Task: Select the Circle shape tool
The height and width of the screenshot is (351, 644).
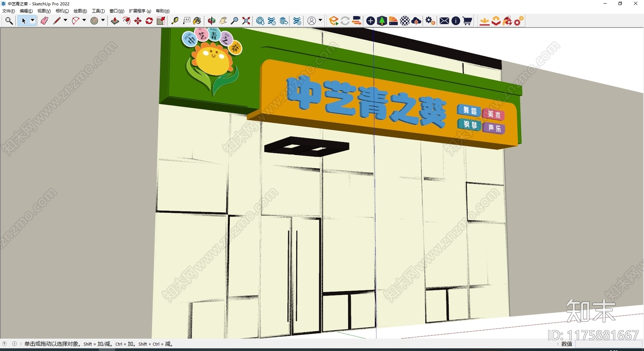Action: point(94,21)
